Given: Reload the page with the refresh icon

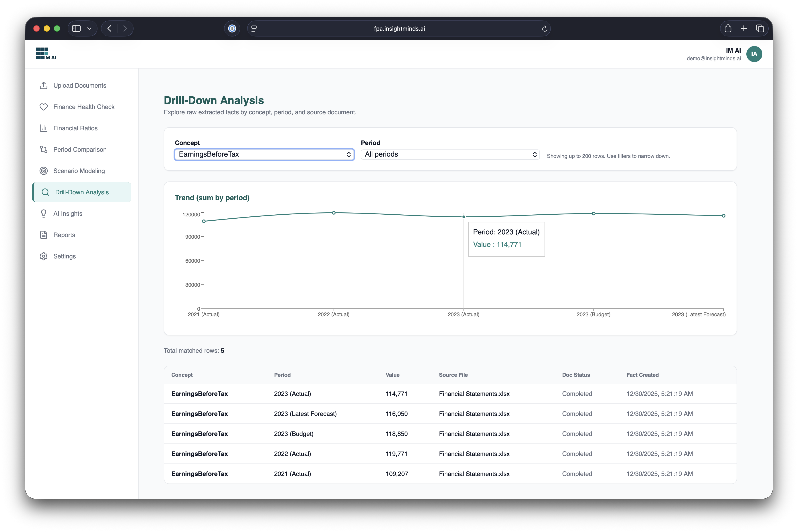Looking at the screenshot, I should tap(545, 29).
